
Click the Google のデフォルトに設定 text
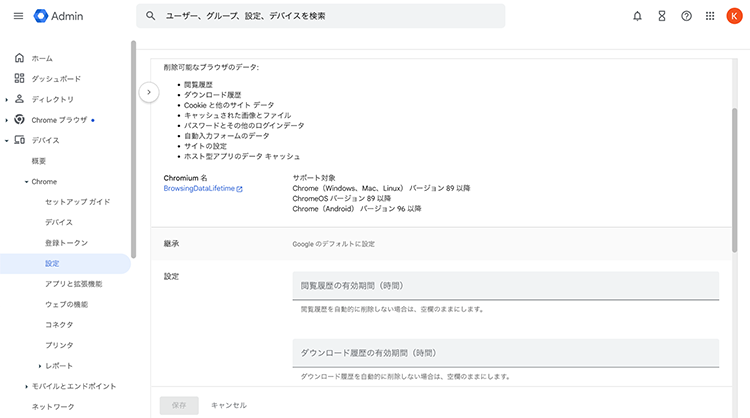pyautogui.click(x=333, y=244)
